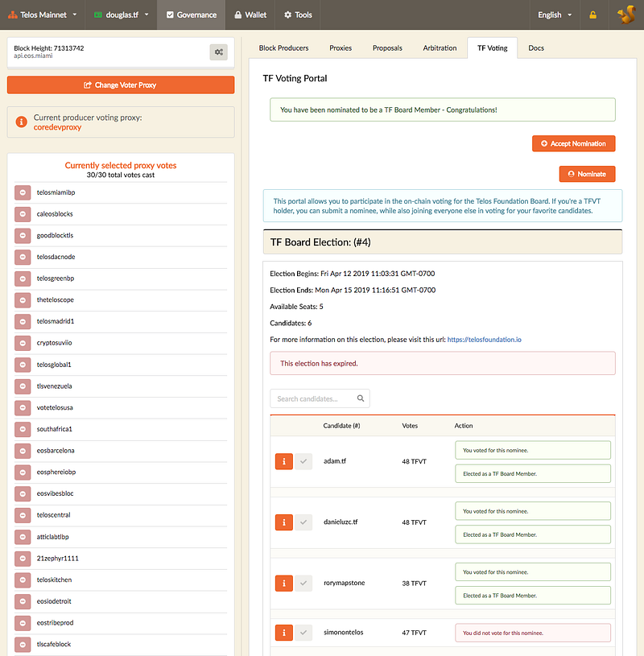
Task: Remove caleosblocks from selected votes
Action: coord(23,214)
